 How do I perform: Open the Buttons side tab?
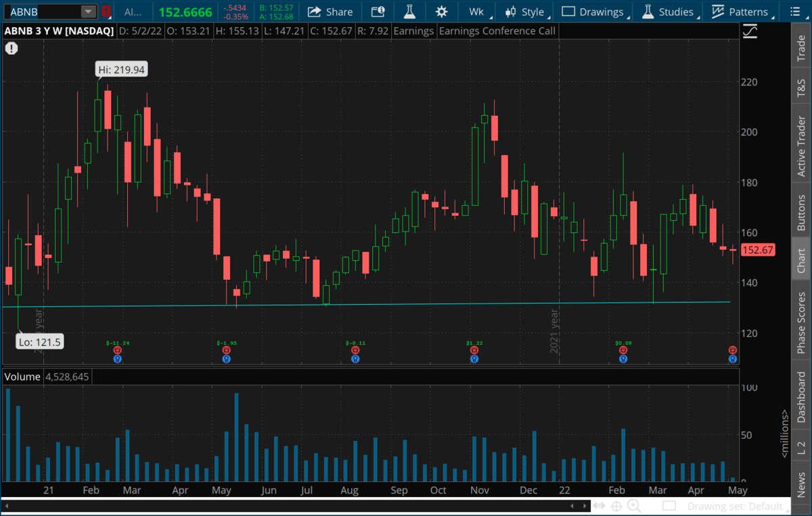point(801,213)
